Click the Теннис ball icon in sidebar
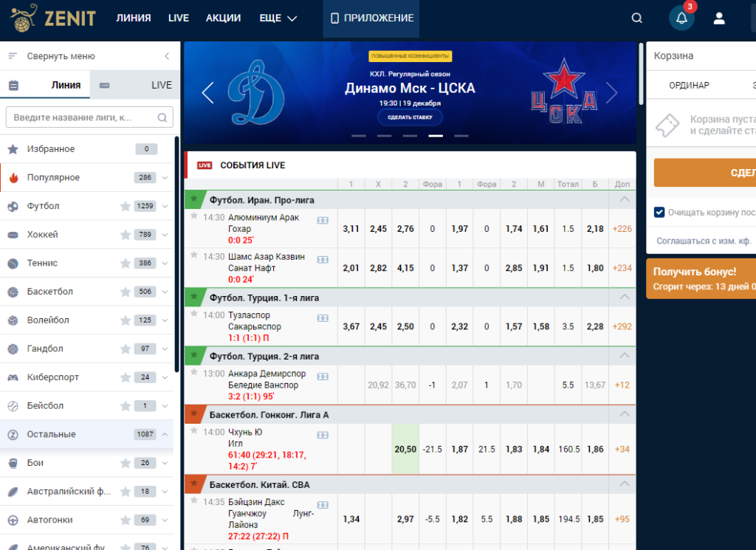Viewport: 756px width, 550px height. coord(13,264)
